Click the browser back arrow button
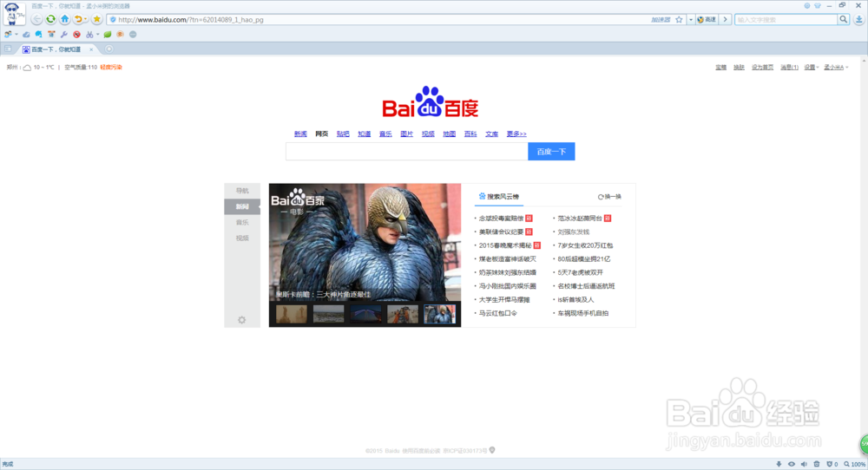868x470 pixels. (36, 19)
